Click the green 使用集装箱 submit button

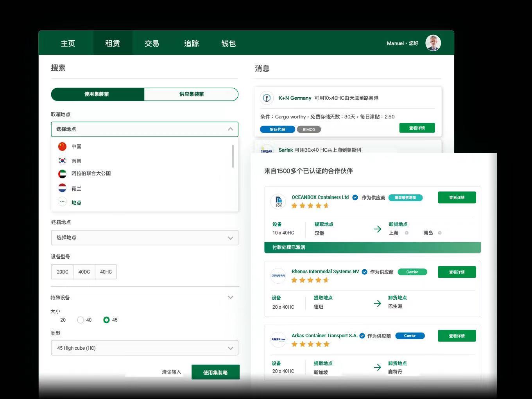coord(215,372)
